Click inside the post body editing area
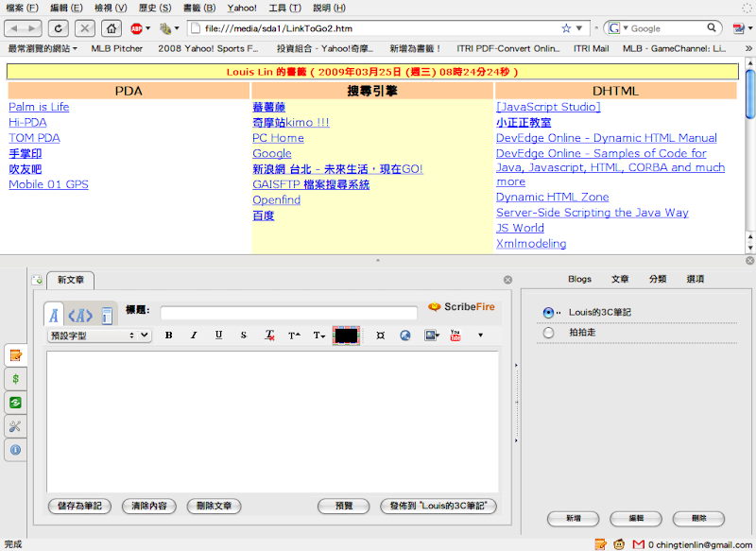756x551 pixels. click(x=272, y=422)
